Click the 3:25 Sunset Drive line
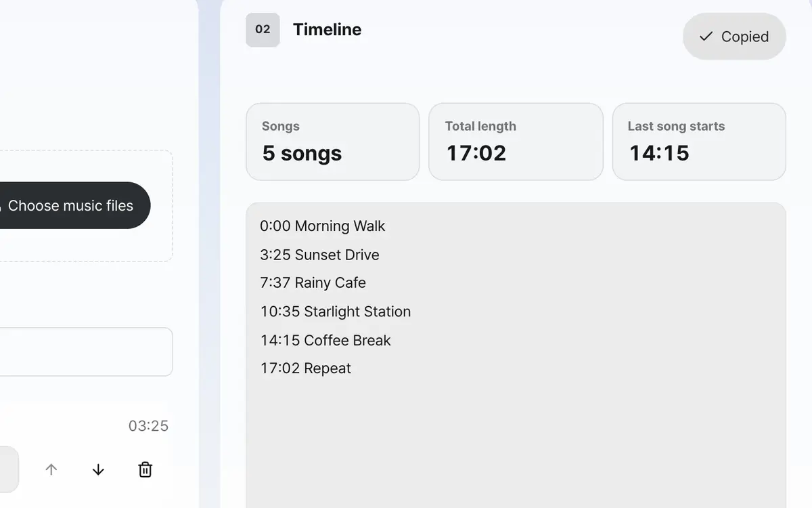The image size is (812, 508). tap(319, 255)
